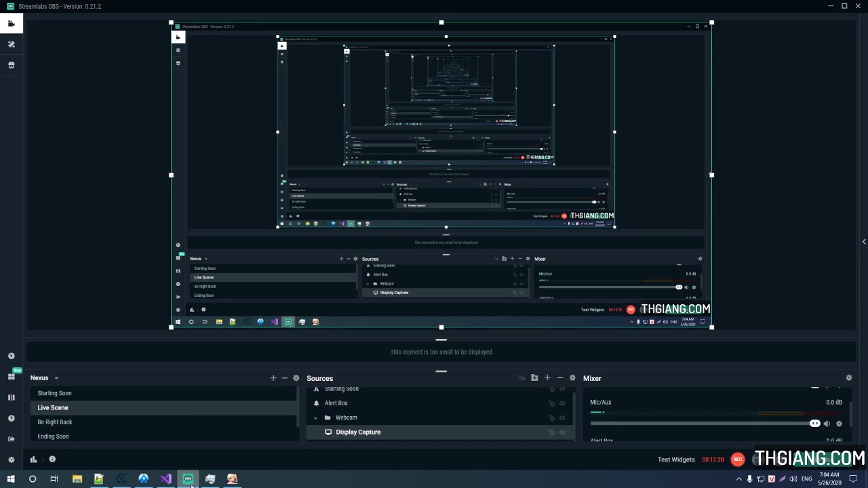Screen dimensions: 868x488
Task: Click the Mixer panel scrollbar
Action: pyautogui.click(x=851, y=415)
